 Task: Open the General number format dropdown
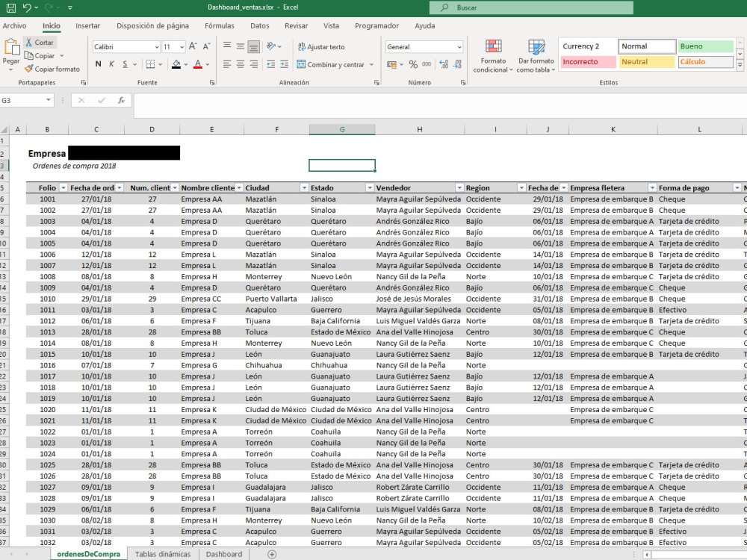click(459, 46)
